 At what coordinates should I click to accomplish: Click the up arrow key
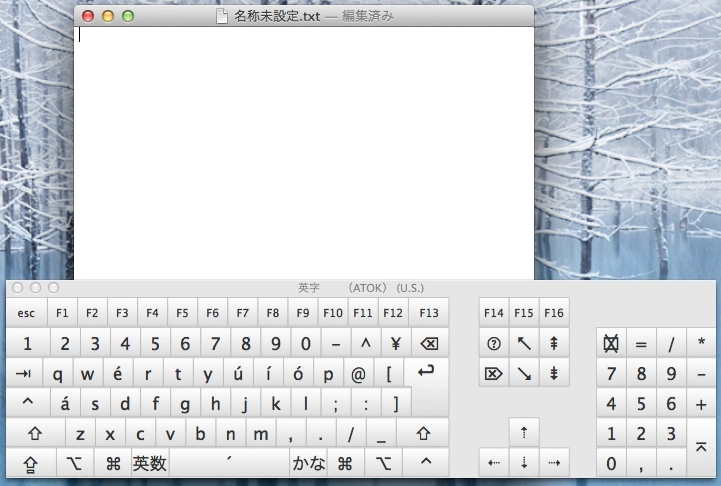click(x=524, y=433)
